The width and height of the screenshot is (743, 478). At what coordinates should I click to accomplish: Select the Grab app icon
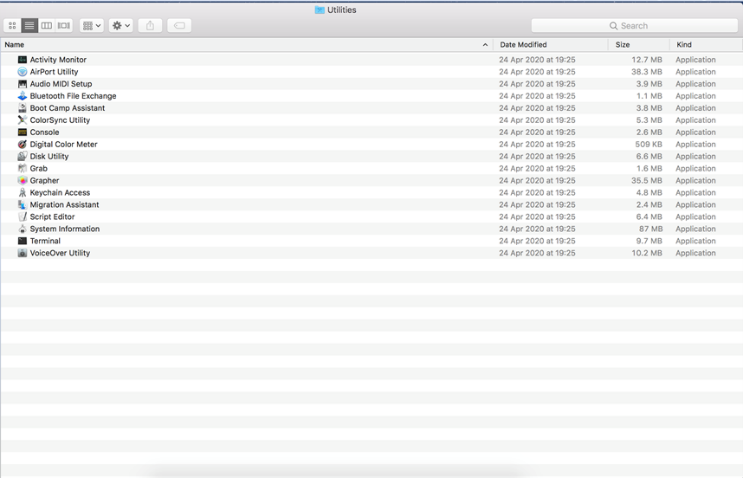tap(22, 168)
